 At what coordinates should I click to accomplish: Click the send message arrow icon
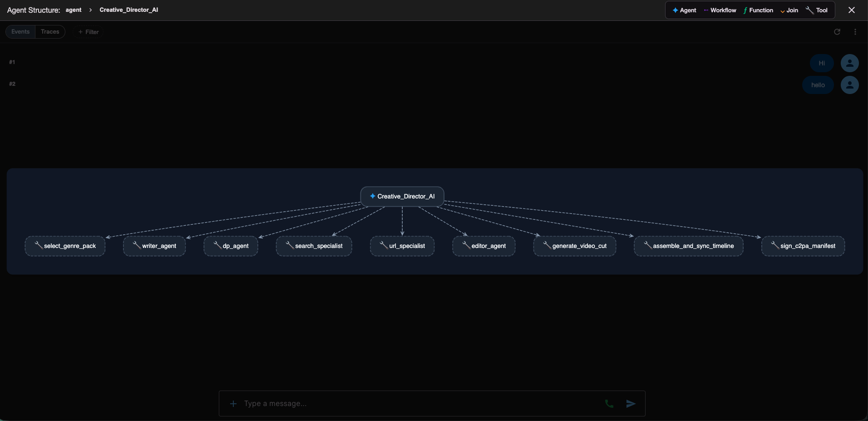tap(631, 404)
